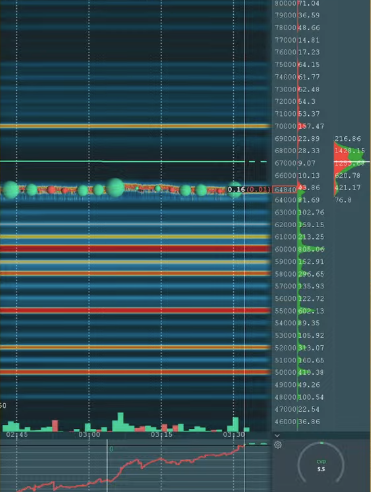Click the 03:00 time axis label
The width and height of the screenshot is (371, 492).
[89, 435]
